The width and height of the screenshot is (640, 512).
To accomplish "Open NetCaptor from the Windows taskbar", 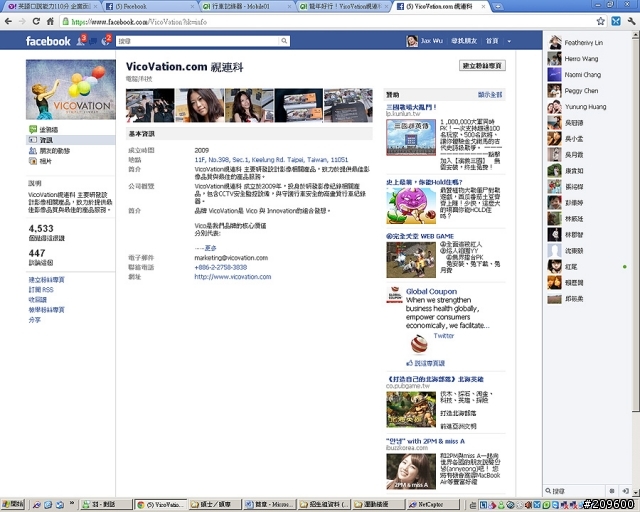I will pyautogui.click(x=433, y=505).
